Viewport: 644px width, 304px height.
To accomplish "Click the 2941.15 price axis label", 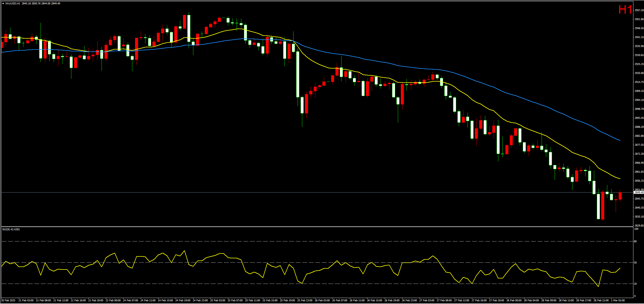I will [639, 37].
